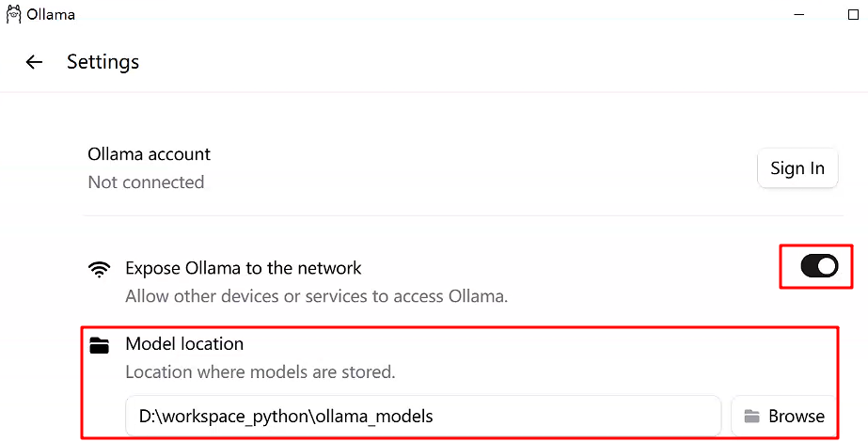Click the Expose Ollama to the network label
The height and width of the screenshot is (442, 868).
pyautogui.click(x=244, y=268)
